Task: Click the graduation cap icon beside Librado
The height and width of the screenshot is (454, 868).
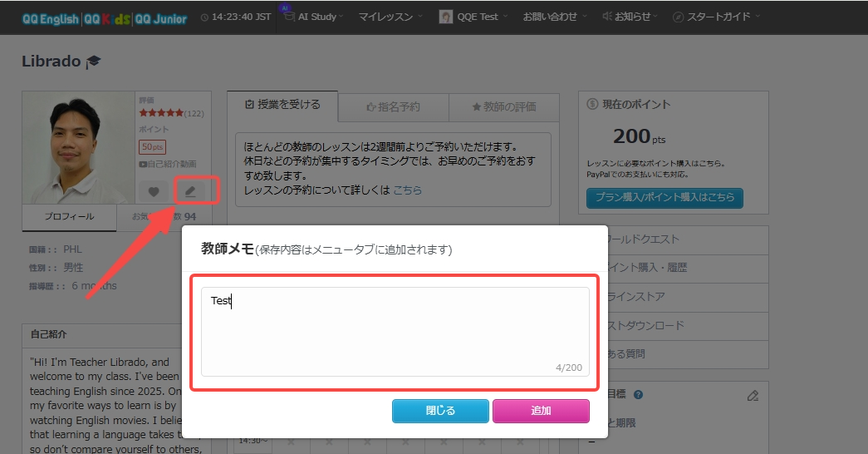Action: pyautogui.click(x=93, y=62)
